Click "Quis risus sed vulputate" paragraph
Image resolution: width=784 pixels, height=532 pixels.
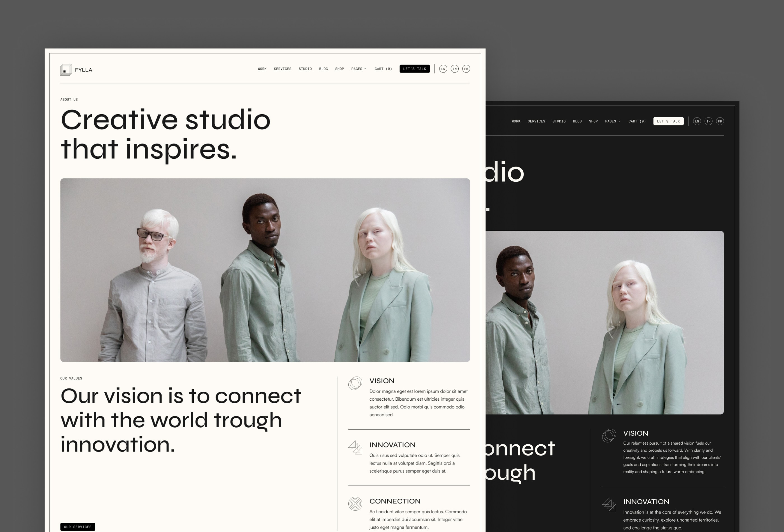415,463
